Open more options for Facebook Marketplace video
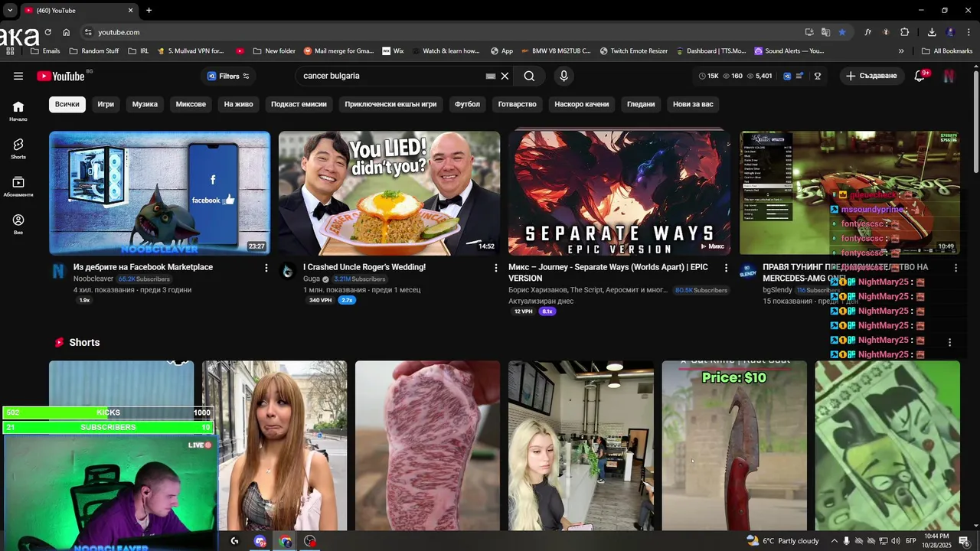Screen dimensions: 980x551 pyautogui.click(x=266, y=268)
